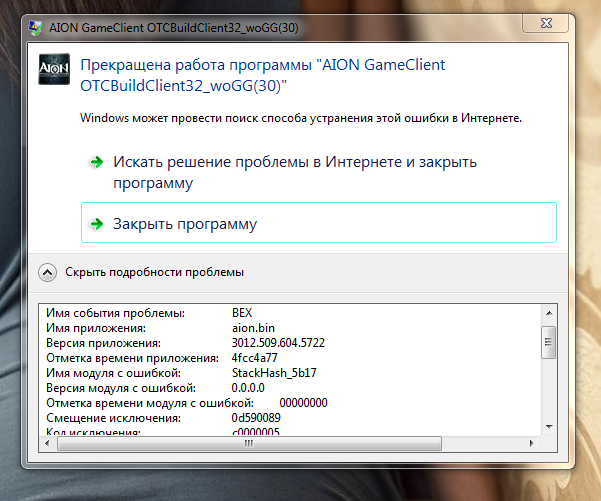This screenshot has height=501, width=601.
Task: Click the Имя события проблемы label
Action: (x=115, y=313)
